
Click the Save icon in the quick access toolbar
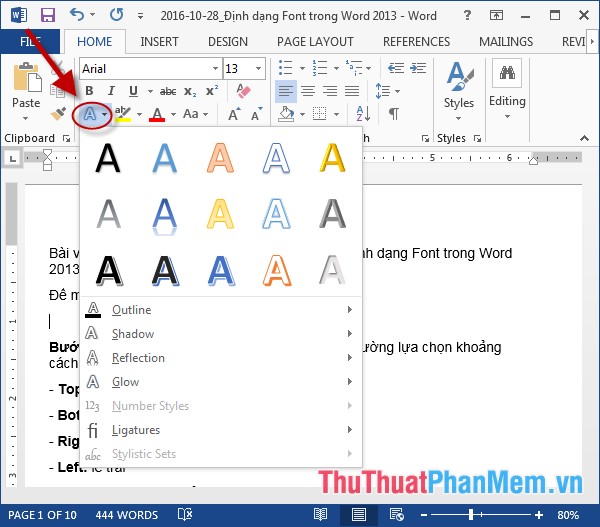coord(48,15)
